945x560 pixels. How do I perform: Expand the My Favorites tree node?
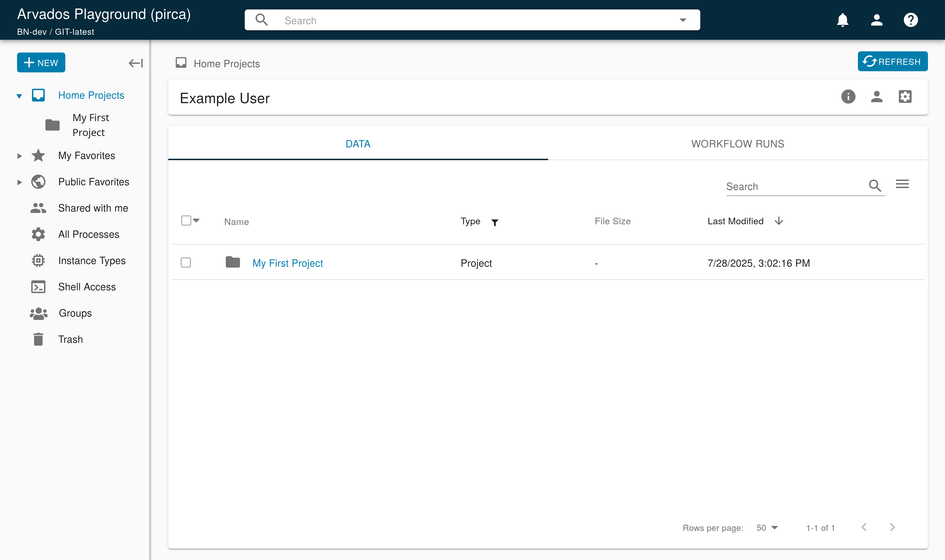[20, 156]
